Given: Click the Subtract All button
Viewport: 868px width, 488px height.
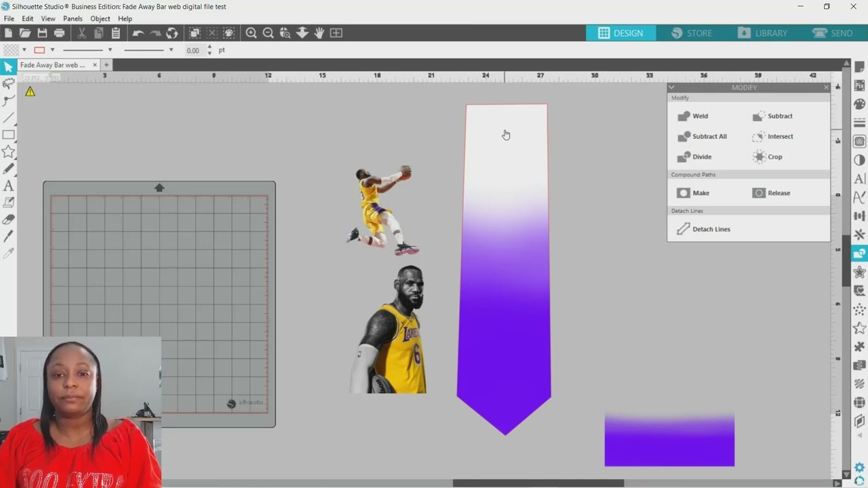Looking at the screenshot, I should [702, 136].
